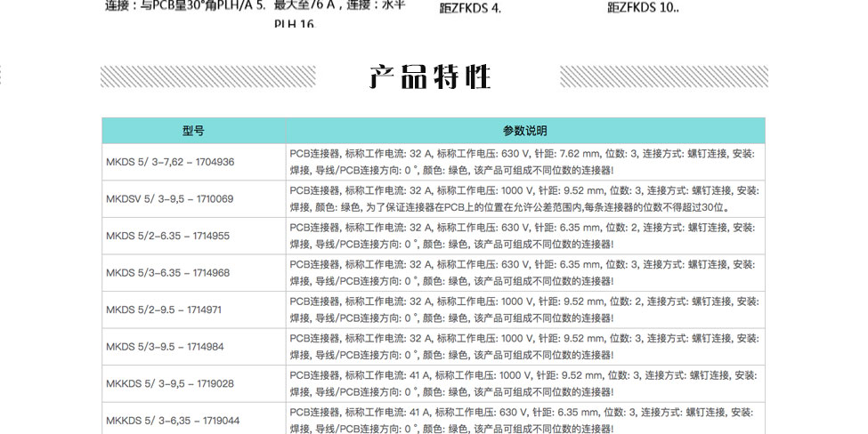Click parameter description for the 1714971 row

coord(523,309)
